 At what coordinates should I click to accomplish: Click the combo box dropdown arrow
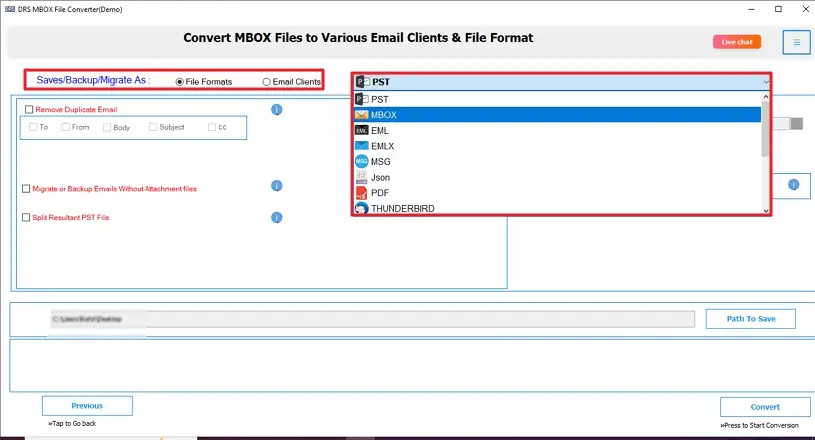pyautogui.click(x=766, y=82)
